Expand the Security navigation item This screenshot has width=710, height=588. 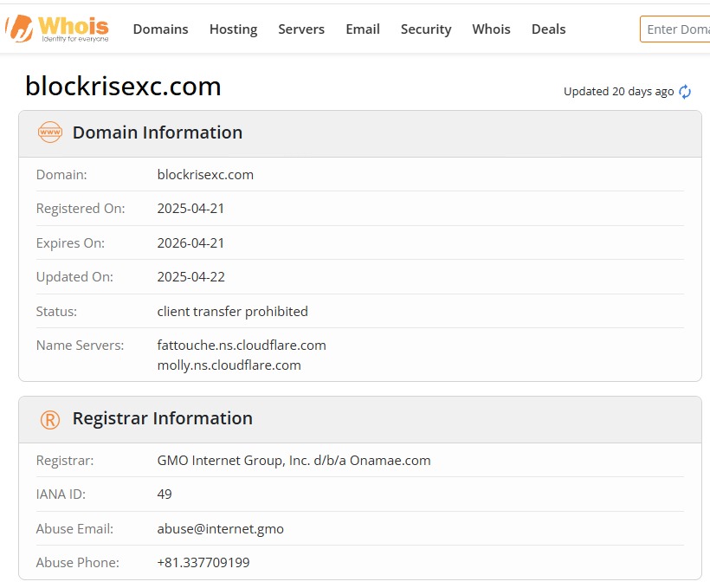(426, 29)
